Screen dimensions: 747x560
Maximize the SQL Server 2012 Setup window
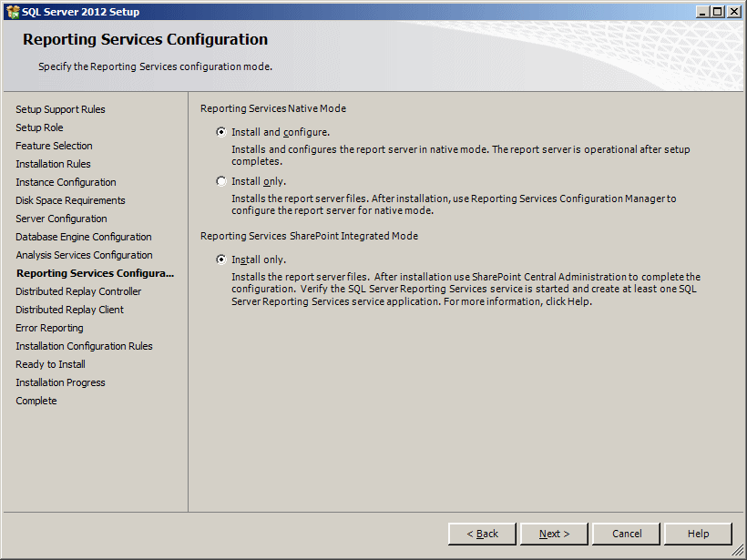[718, 12]
